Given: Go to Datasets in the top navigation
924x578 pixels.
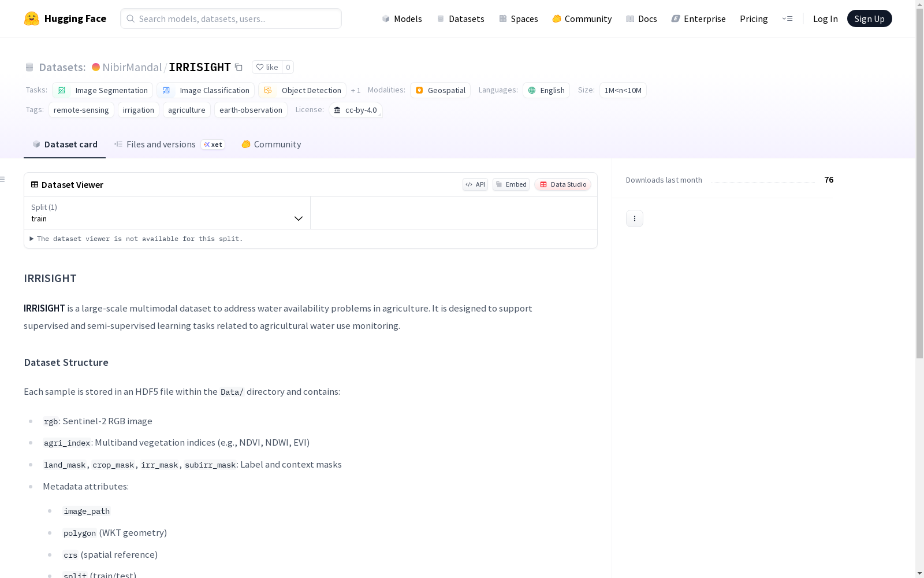Looking at the screenshot, I should (x=460, y=18).
